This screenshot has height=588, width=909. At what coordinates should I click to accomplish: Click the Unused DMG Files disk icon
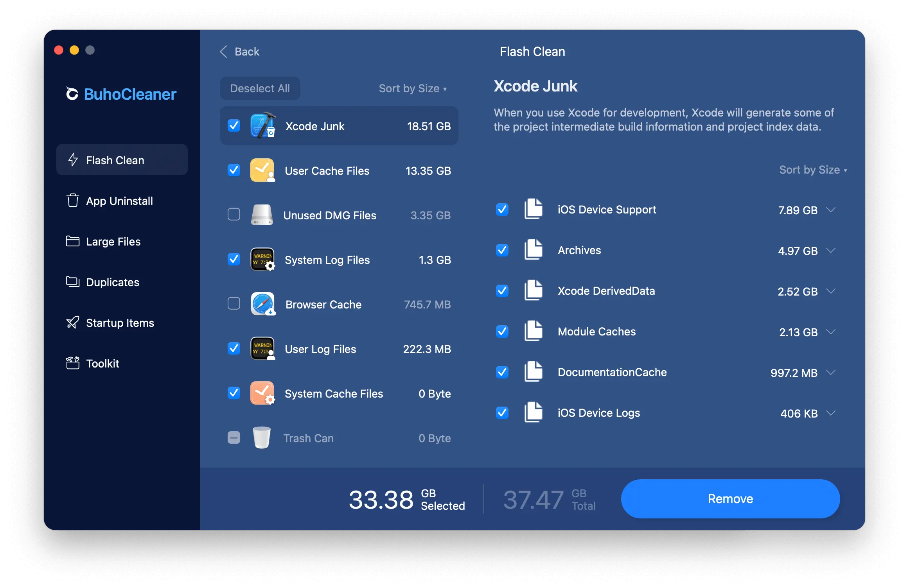(x=262, y=215)
